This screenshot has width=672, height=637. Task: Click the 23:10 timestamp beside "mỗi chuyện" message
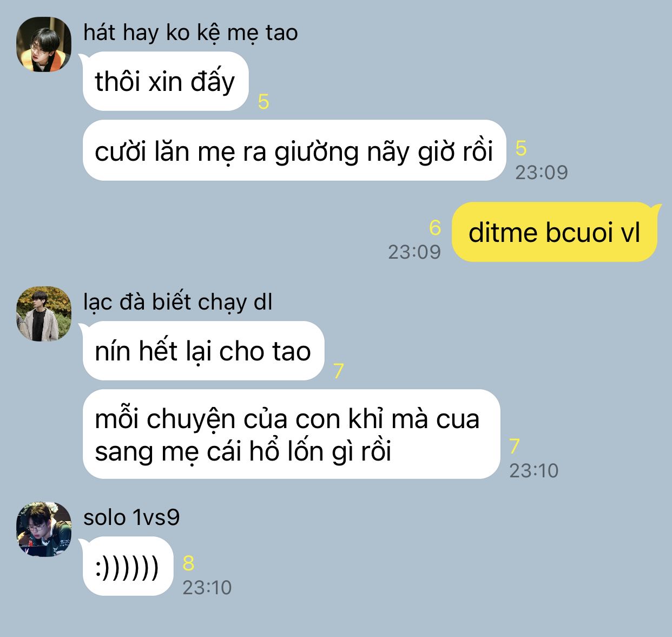coord(534,470)
